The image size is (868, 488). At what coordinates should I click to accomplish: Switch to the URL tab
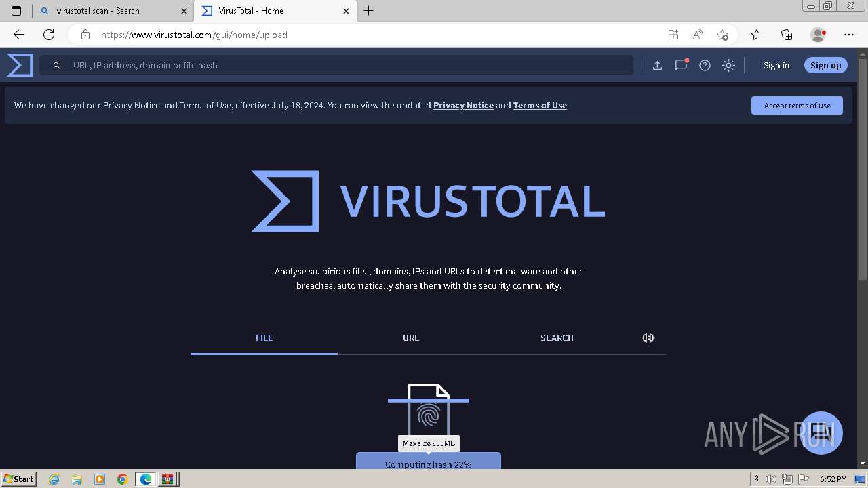(x=411, y=338)
